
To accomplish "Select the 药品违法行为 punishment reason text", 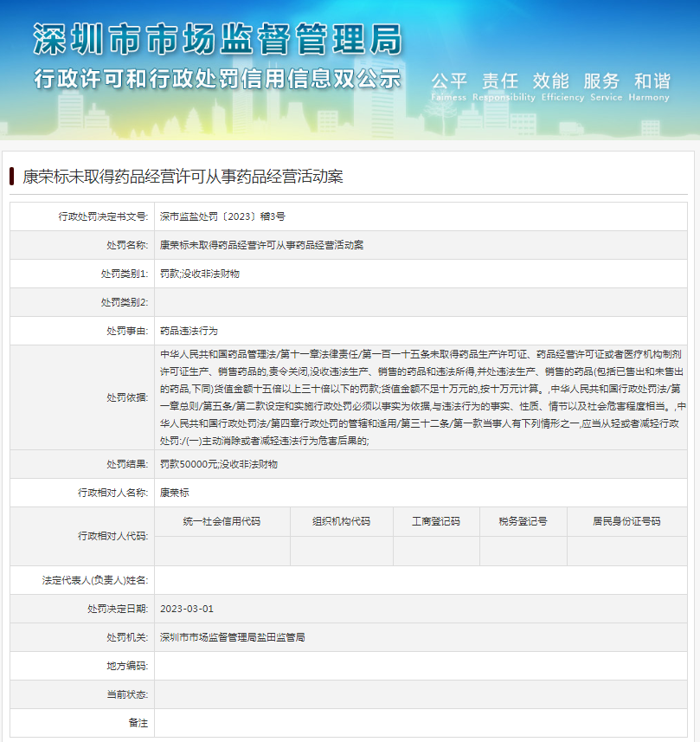I will [189, 331].
